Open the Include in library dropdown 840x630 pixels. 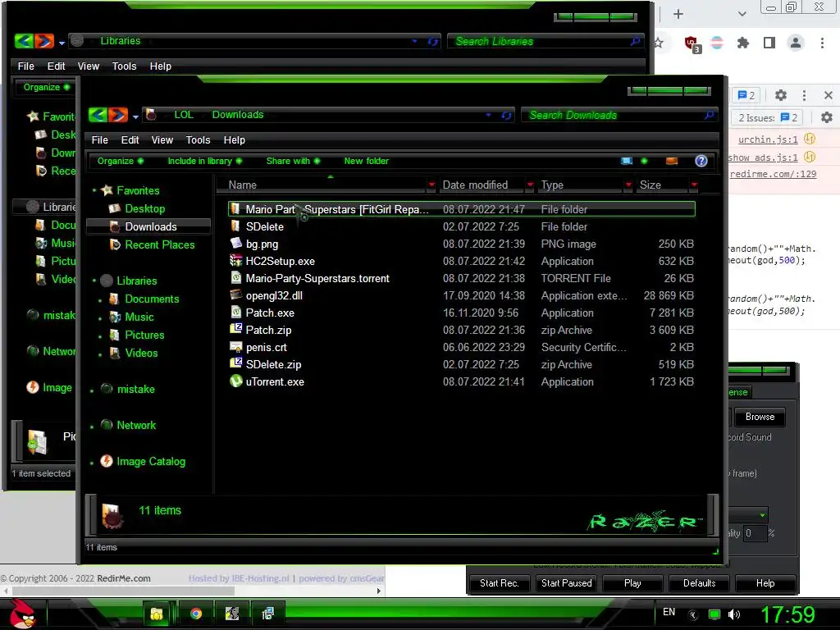click(x=204, y=162)
